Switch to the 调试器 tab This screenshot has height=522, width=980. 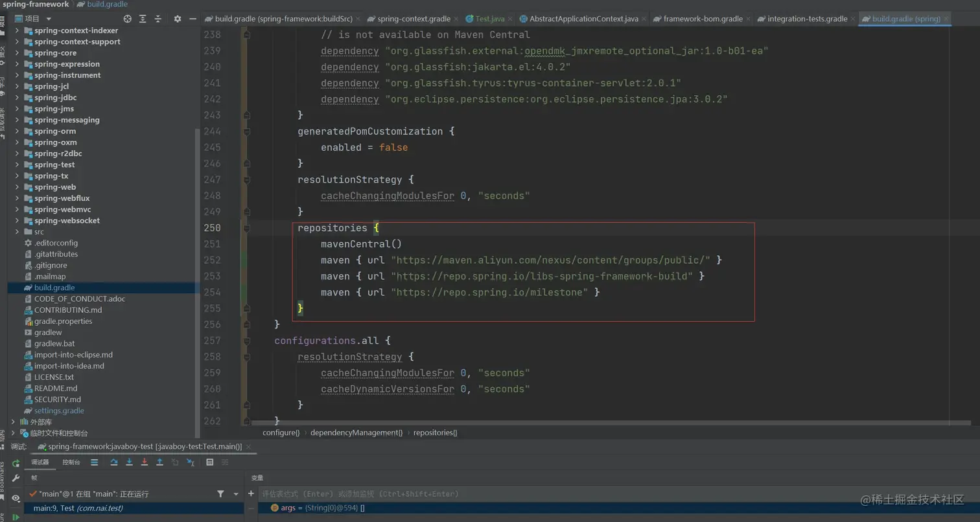[x=40, y=462]
